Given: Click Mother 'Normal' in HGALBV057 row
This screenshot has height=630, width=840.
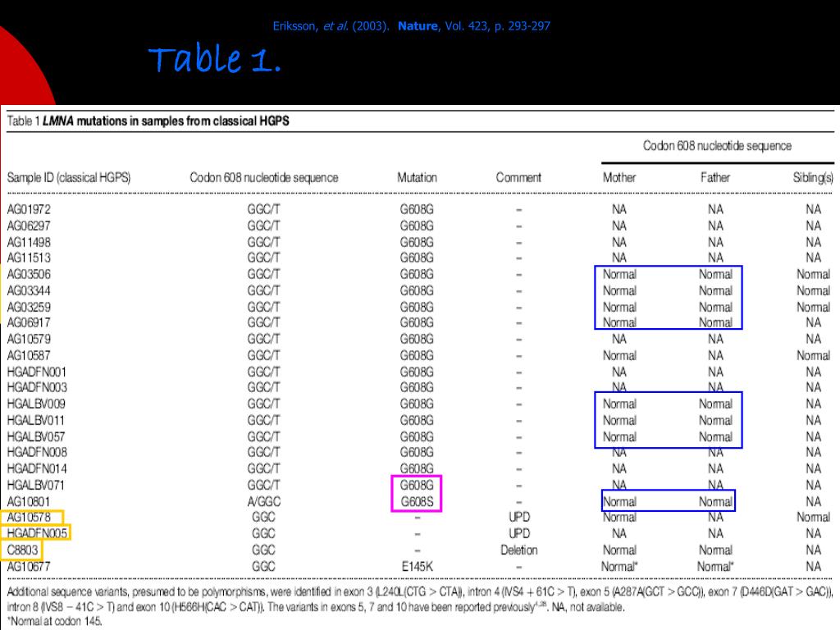Looking at the screenshot, I should pos(619,436).
